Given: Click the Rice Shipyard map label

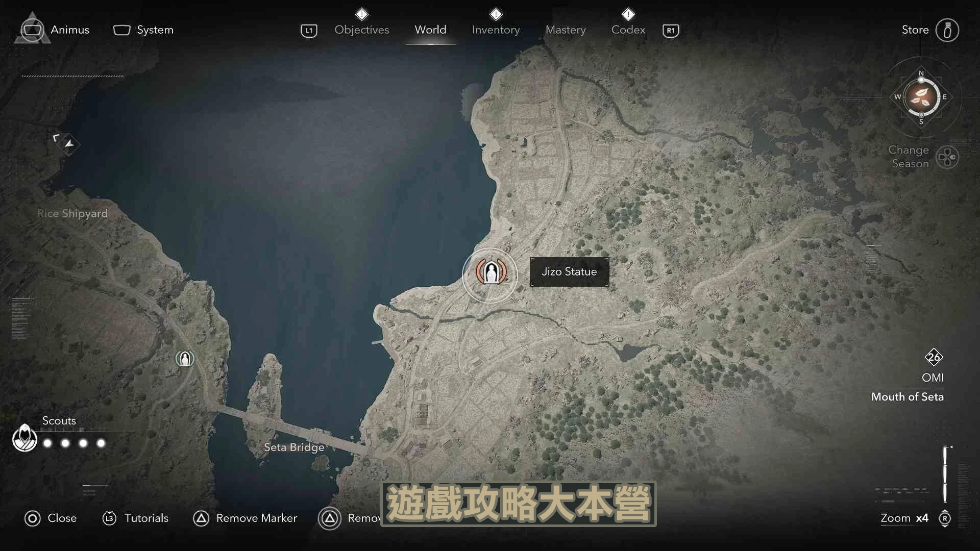Looking at the screenshot, I should 72,214.
